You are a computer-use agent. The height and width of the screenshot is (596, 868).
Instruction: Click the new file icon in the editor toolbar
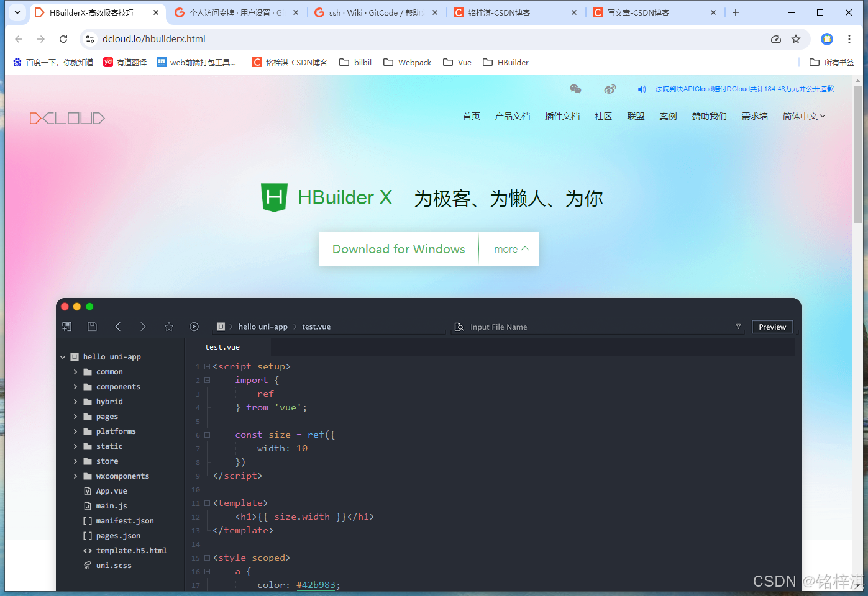click(67, 327)
